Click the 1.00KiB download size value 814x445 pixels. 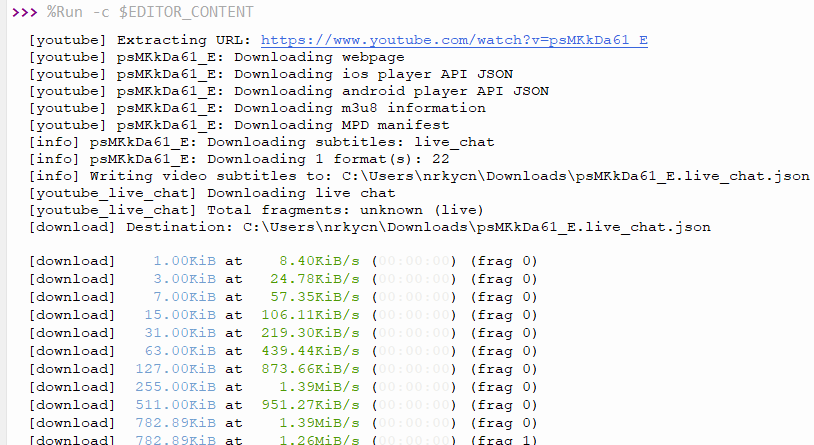coord(184,261)
